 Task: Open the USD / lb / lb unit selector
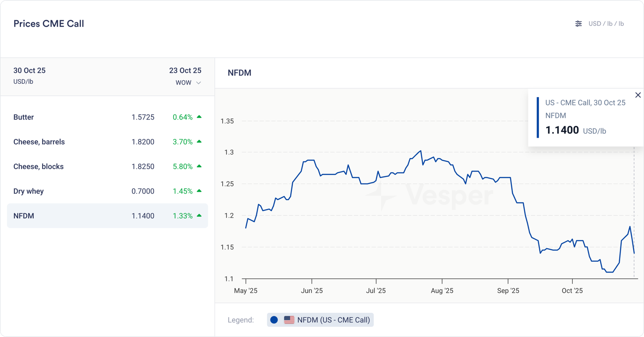pos(606,24)
